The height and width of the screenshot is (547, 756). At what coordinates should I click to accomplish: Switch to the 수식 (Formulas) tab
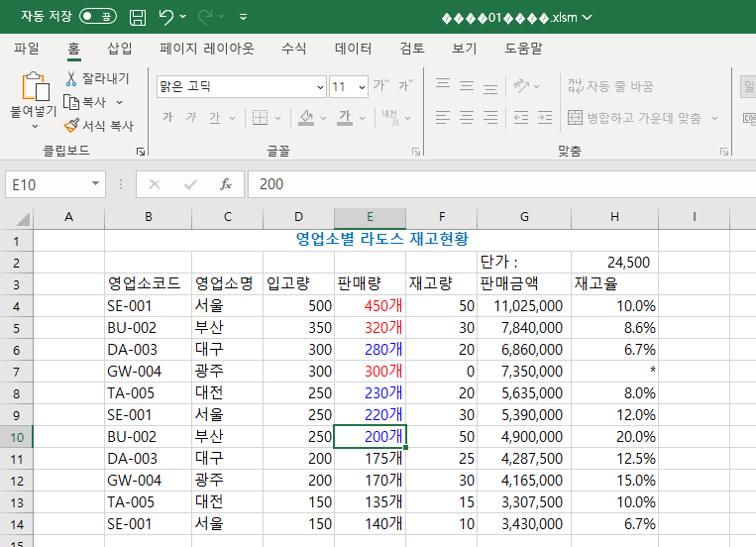(293, 48)
